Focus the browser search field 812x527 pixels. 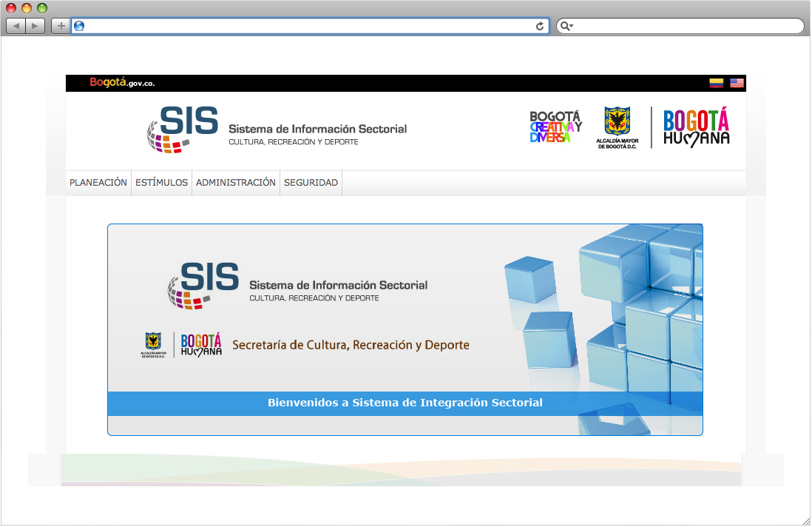click(680, 26)
